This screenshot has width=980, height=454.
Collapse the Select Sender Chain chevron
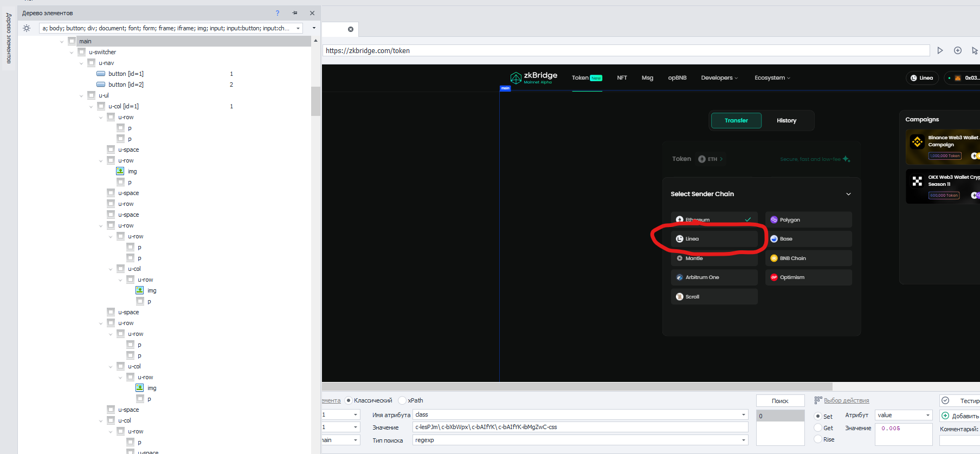pos(848,194)
